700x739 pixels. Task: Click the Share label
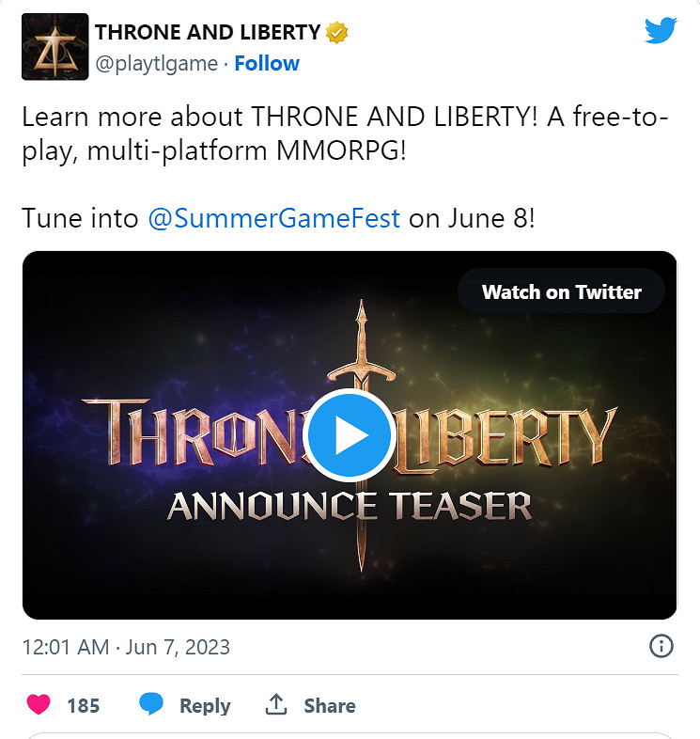click(x=329, y=705)
